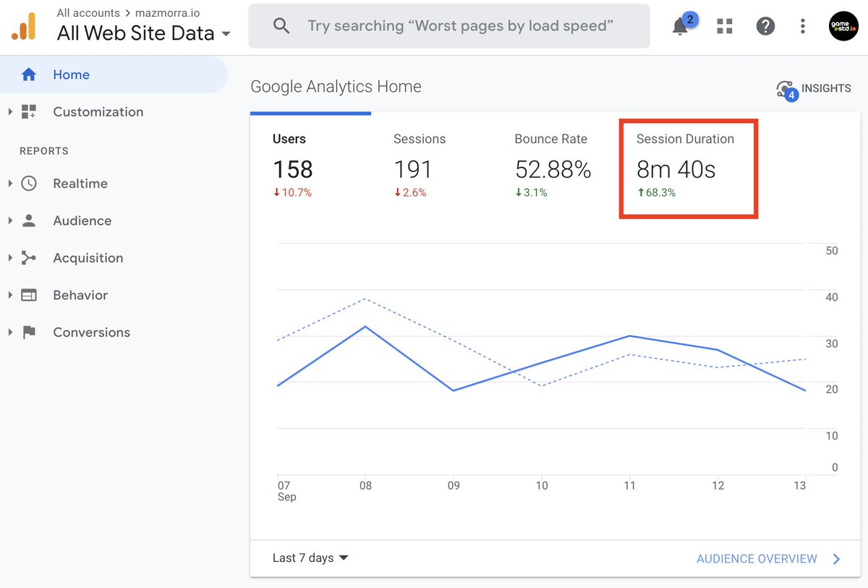This screenshot has width=868, height=588.
Task: Click the gamestd.io account avatar
Action: tap(843, 26)
